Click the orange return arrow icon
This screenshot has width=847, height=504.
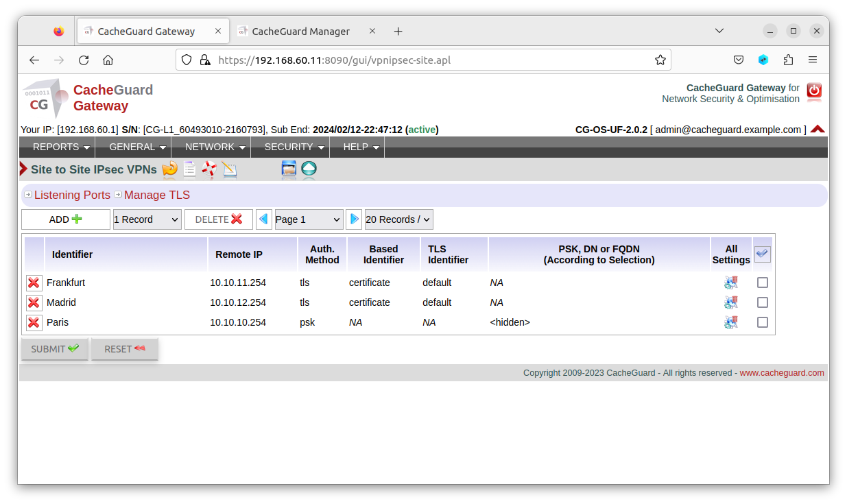click(169, 169)
